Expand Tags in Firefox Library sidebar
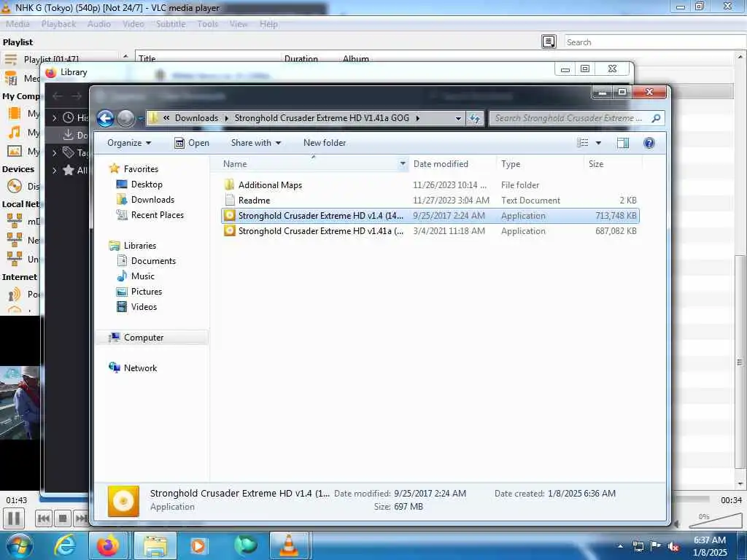Image resolution: width=747 pixels, height=560 pixels. click(x=54, y=153)
